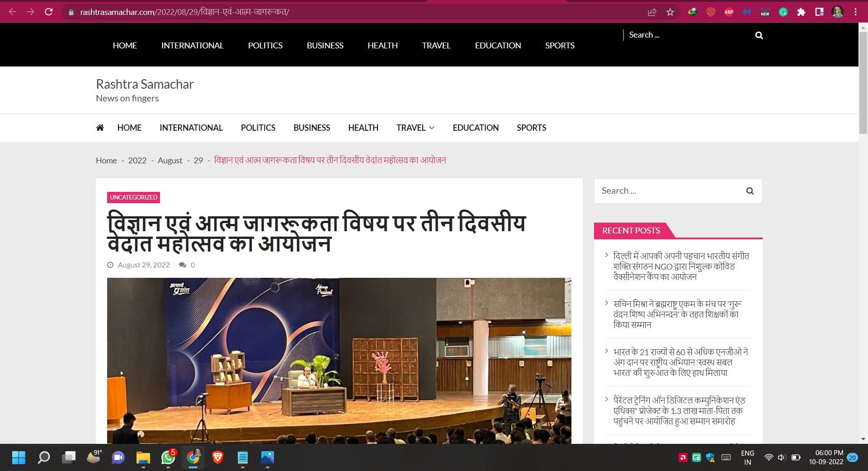Open the Rashtra Samachar site title link
The image size is (868, 471).
pos(145,84)
